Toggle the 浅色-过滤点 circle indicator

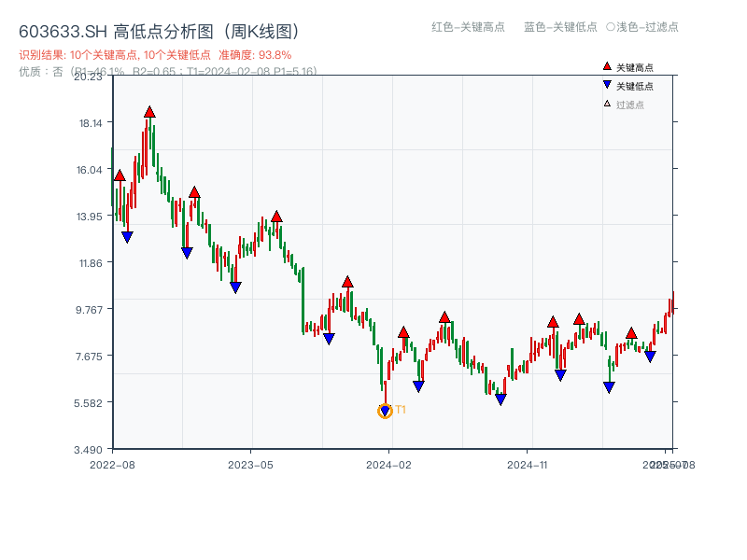[x=611, y=27]
